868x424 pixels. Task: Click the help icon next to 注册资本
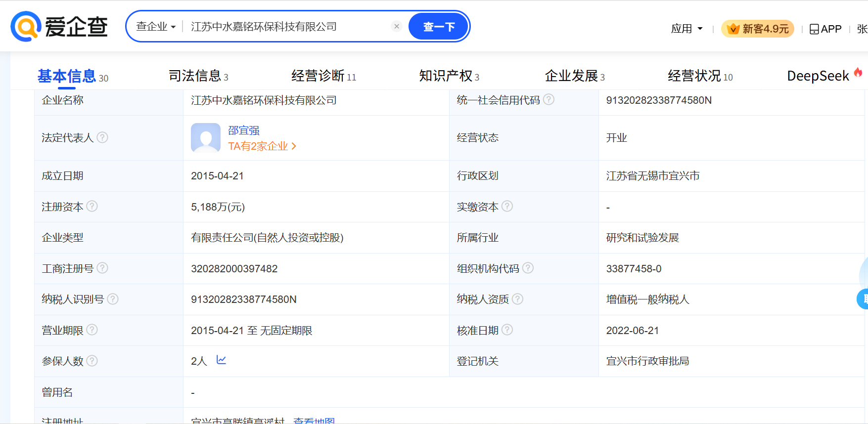click(92, 206)
